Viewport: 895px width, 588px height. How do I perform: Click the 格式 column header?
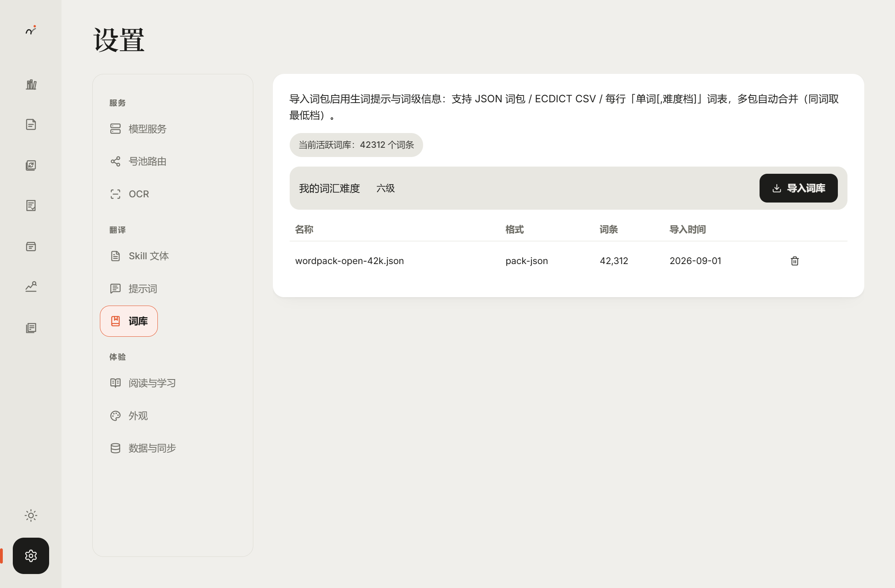(515, 229)
